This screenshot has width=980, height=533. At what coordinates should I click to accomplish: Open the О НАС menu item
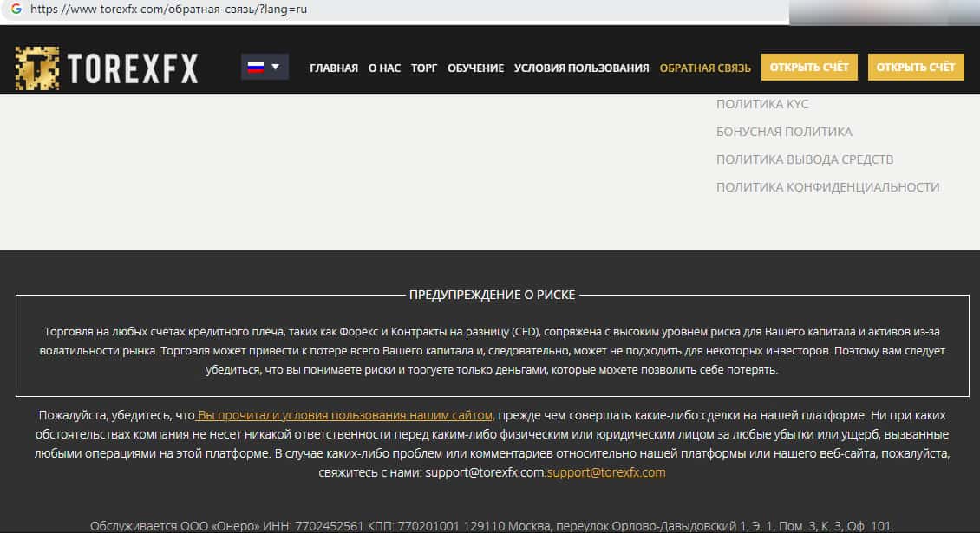tap(384, 68)
